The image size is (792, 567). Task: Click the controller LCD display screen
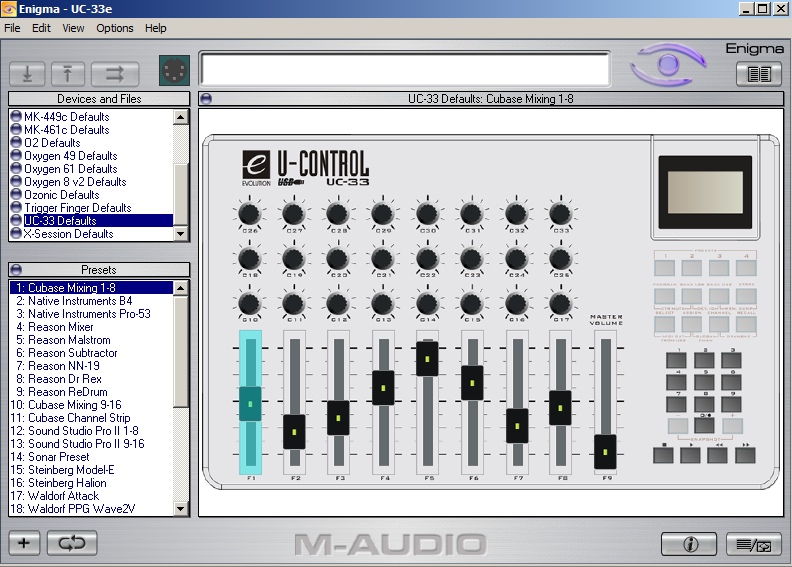pos(705,192)
